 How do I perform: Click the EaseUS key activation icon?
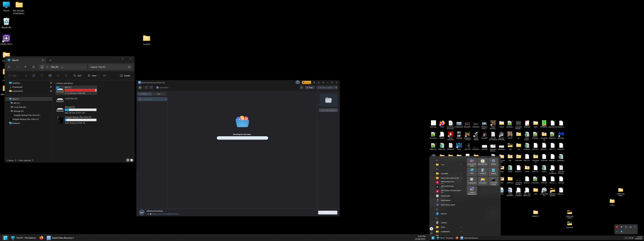[x=314, y=83]
